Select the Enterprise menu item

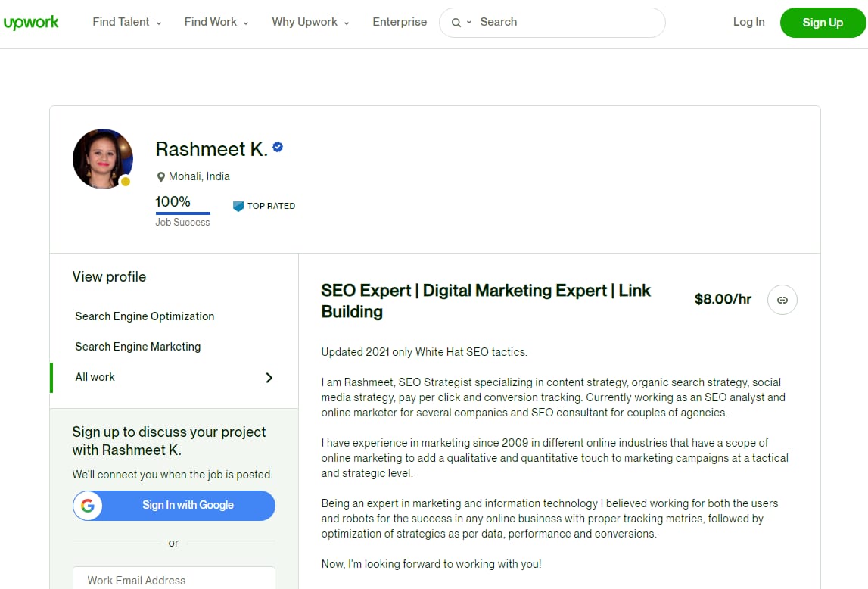(x=400, y=22)
